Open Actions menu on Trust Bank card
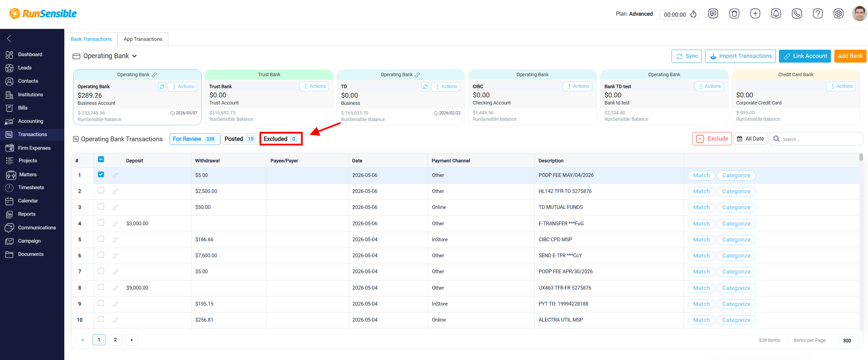The image size is (868, 360). coord(314,86)
